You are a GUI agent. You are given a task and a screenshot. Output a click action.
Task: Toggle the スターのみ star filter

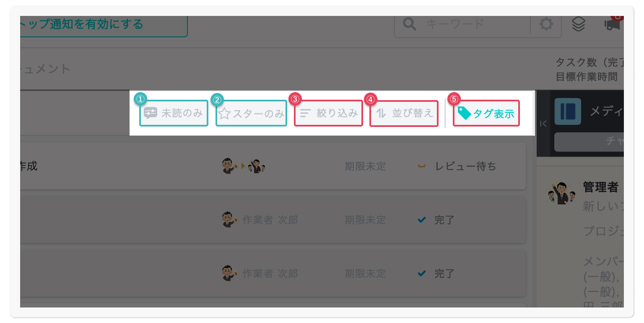(x=251, y=113)
